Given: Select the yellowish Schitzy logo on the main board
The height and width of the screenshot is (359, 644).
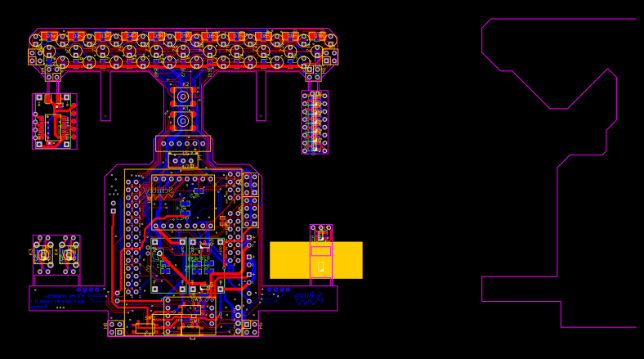Looking at the screenshot, I should tap(158, 194).
